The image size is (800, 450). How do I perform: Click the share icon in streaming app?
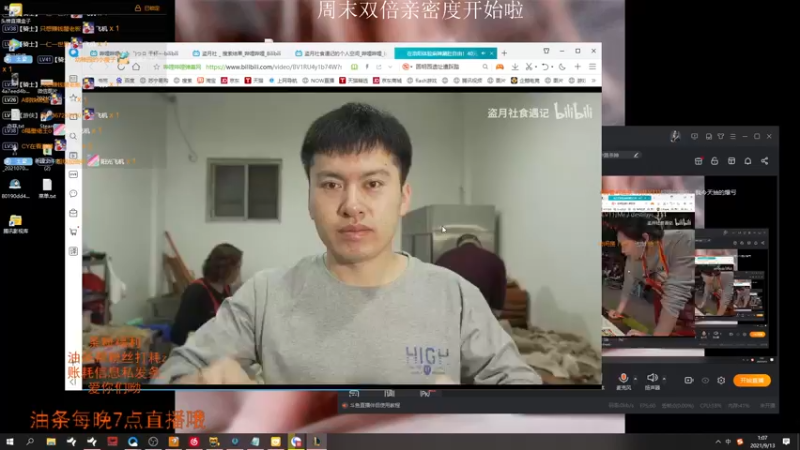764,161
